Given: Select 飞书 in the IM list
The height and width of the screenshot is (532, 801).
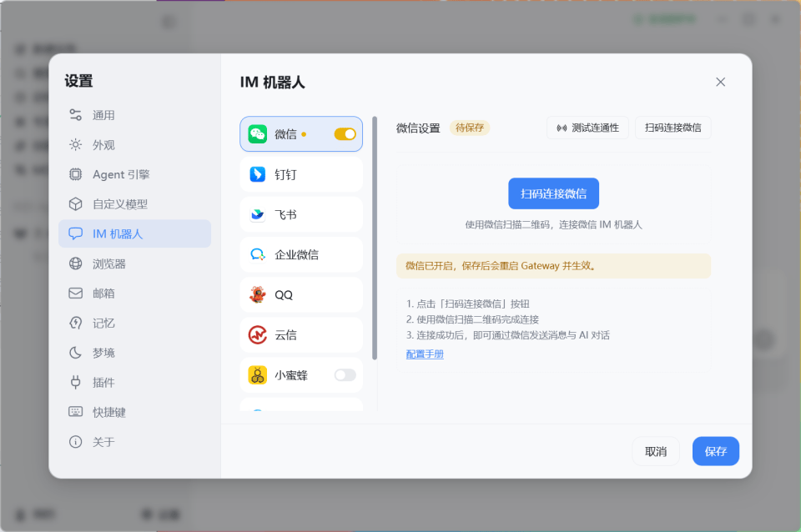Looking at the screenshot, I should [x=301, y=214].
